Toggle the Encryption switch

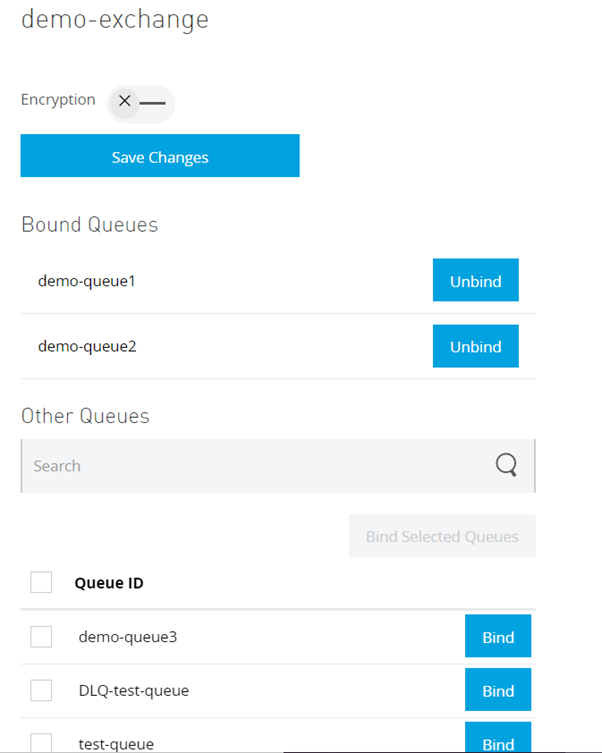point(140,101)
